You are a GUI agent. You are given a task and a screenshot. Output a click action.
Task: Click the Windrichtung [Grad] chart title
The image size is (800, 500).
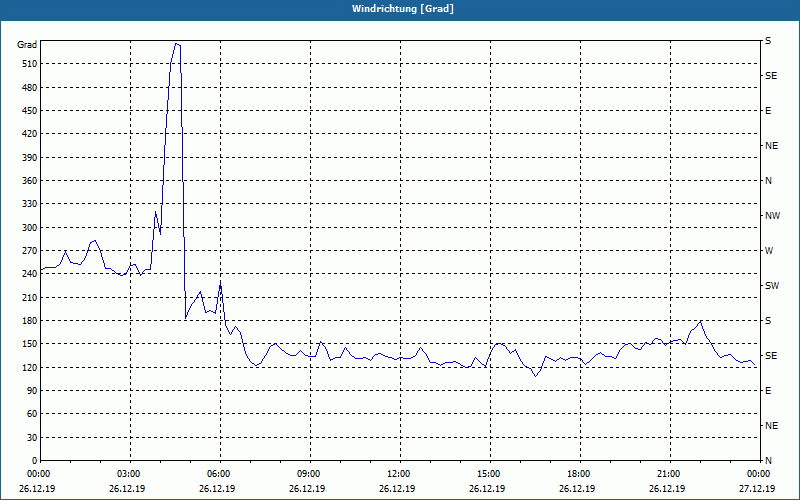coord(403,9)
